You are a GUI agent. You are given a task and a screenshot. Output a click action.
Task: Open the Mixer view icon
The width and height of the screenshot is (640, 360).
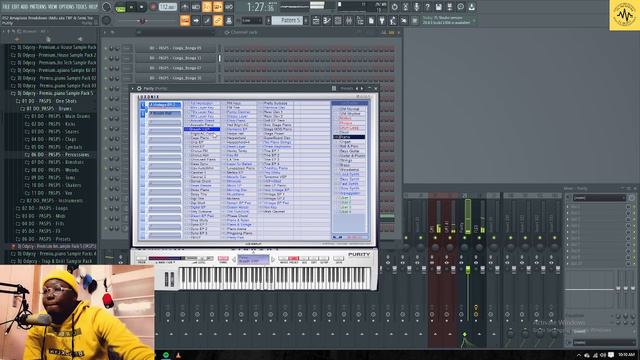point(349,20)
